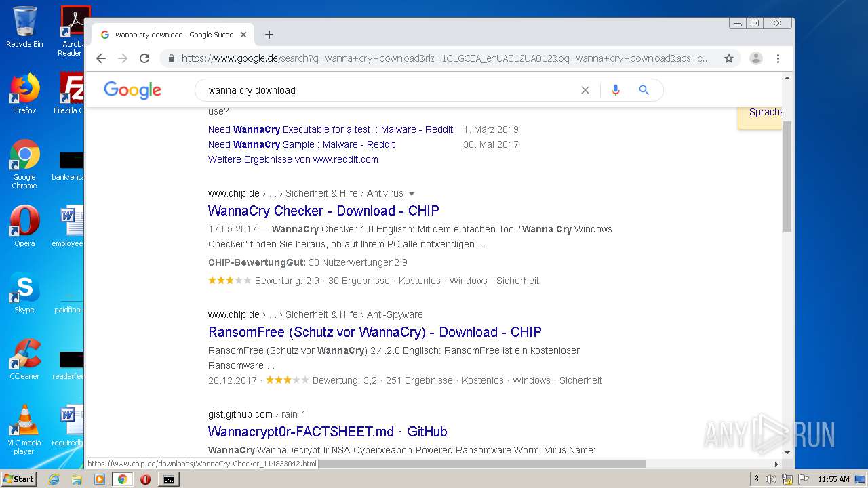Open 'Need WannaCry Executable for a test' link
Viewport: 868px width, 488px height.
point(330,129)
